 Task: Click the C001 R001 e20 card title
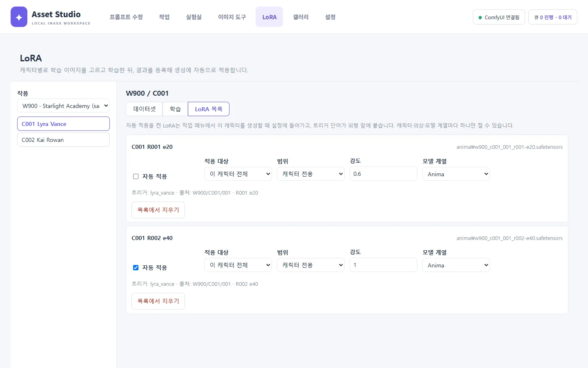[x=152, y=147]
